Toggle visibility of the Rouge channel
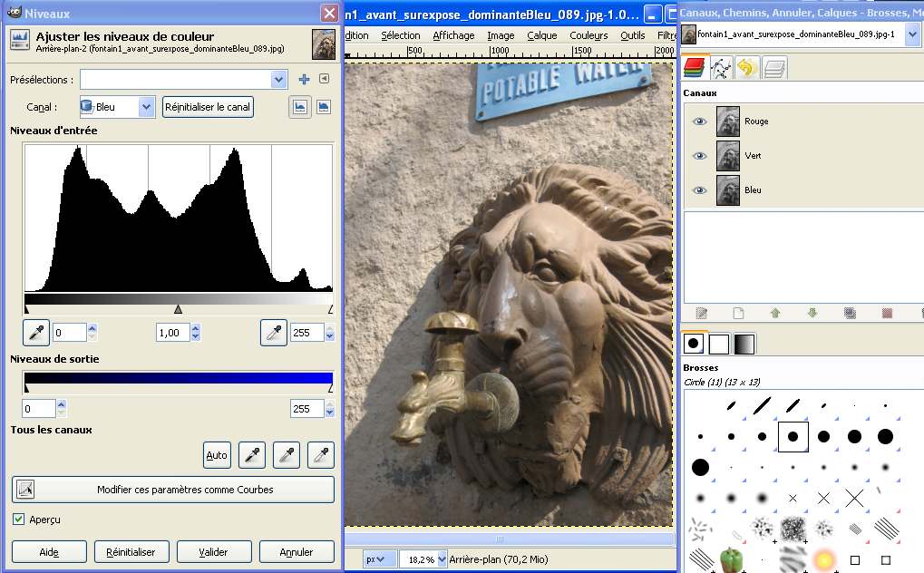The width and height of the screenshot is (924, 573). (x=699, y=121)
